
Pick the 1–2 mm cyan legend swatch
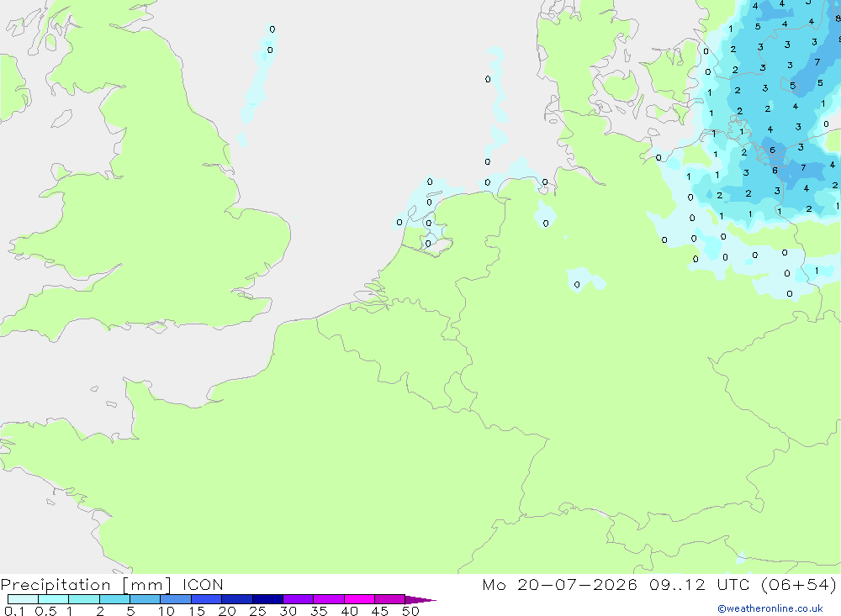point(84,599)
